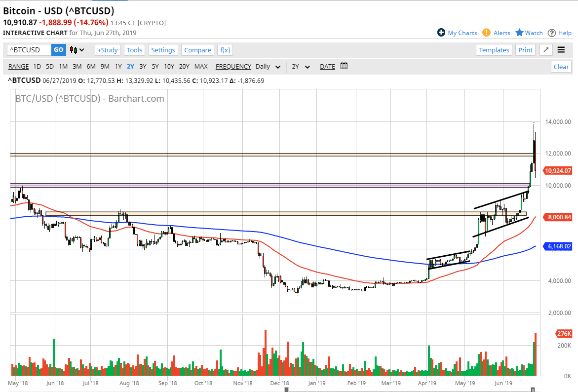The width and height of the screenshot is (578, 392).
Task: Click the Alerts link text
Action: coord(501,33)
